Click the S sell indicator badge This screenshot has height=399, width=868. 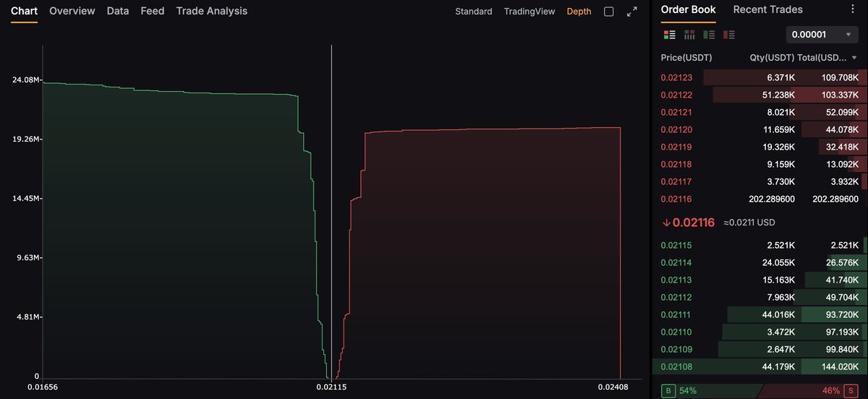pyautogui.click(x=852, y=390)
